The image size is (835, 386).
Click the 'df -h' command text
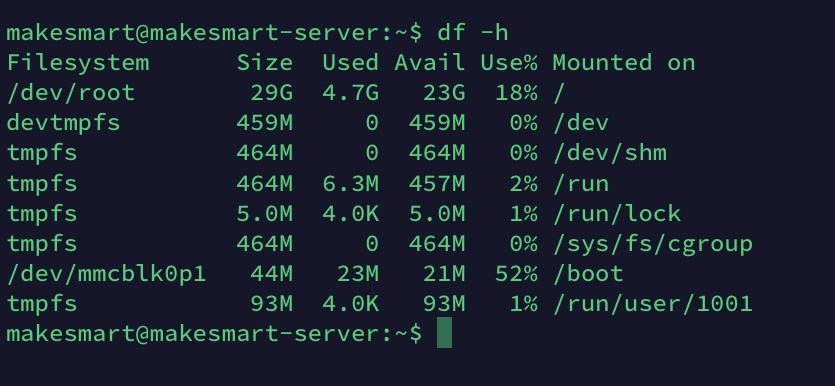pos(473,33)
